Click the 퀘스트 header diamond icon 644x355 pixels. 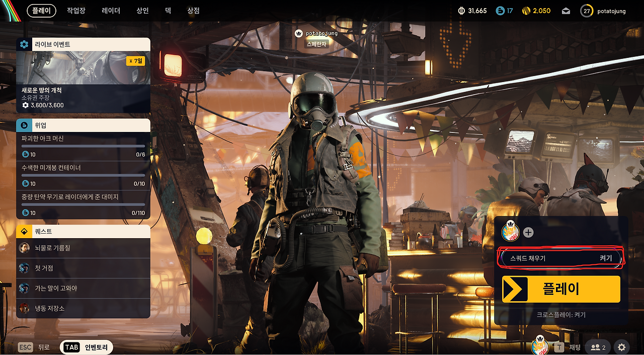[x=24, y=231]
